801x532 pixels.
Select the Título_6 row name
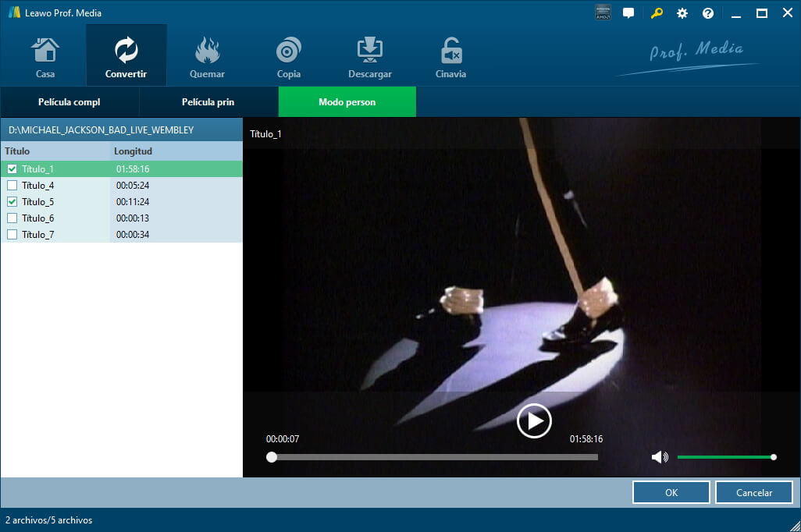click(x=37, y=218)
